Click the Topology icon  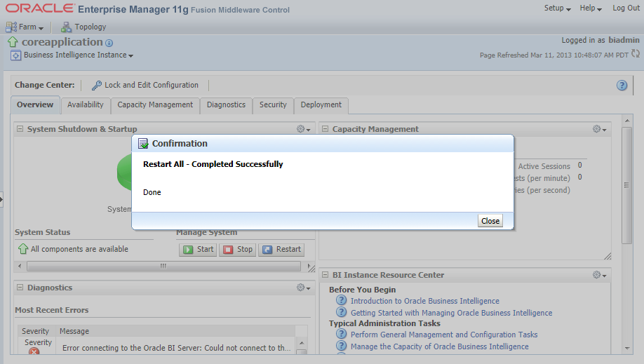point(66,27)
